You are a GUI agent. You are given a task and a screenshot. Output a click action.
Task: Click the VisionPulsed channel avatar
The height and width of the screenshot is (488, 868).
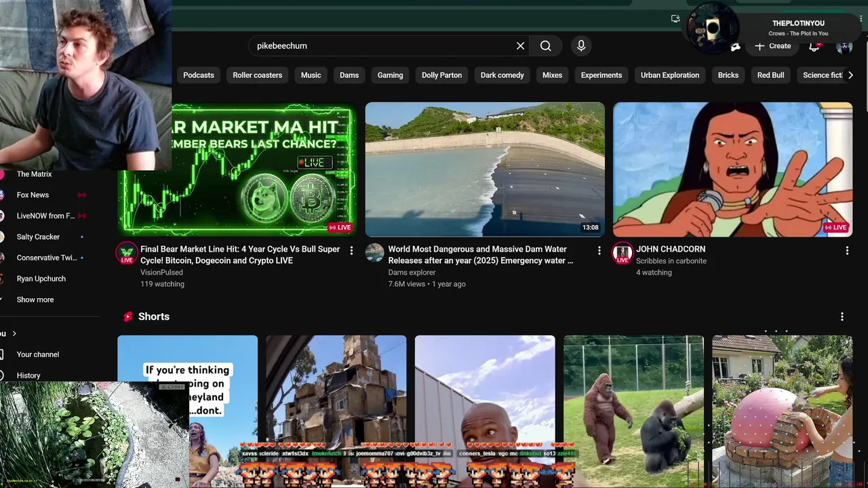(x=127, y=253)
